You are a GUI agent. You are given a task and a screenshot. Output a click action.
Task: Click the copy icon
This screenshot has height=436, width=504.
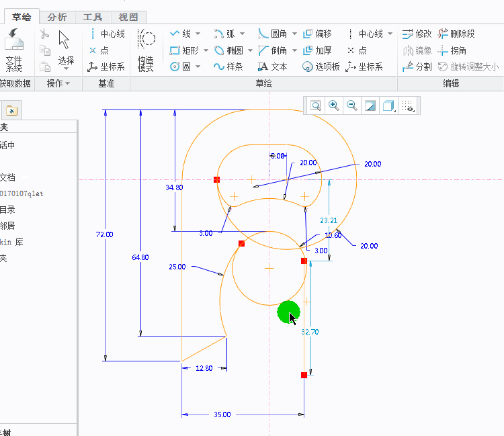(x=44, y=50)
